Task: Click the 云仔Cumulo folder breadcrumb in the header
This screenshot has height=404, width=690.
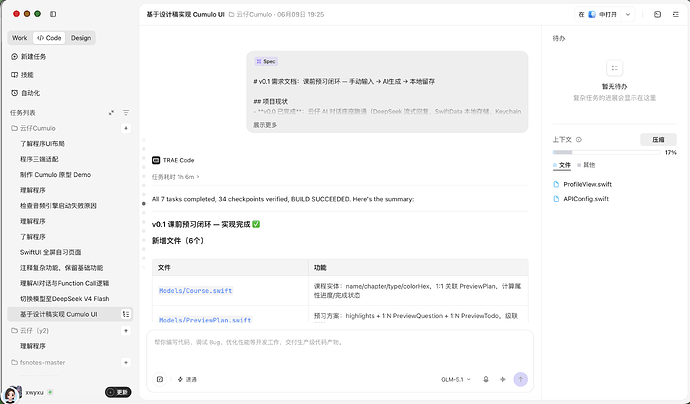Action: pyautogui.click(x=250, y=14)
